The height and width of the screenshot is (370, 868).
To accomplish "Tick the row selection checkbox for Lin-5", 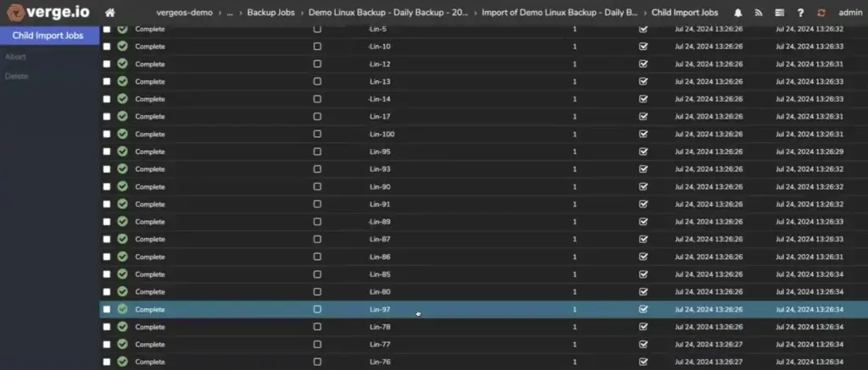I will point(107,29).
